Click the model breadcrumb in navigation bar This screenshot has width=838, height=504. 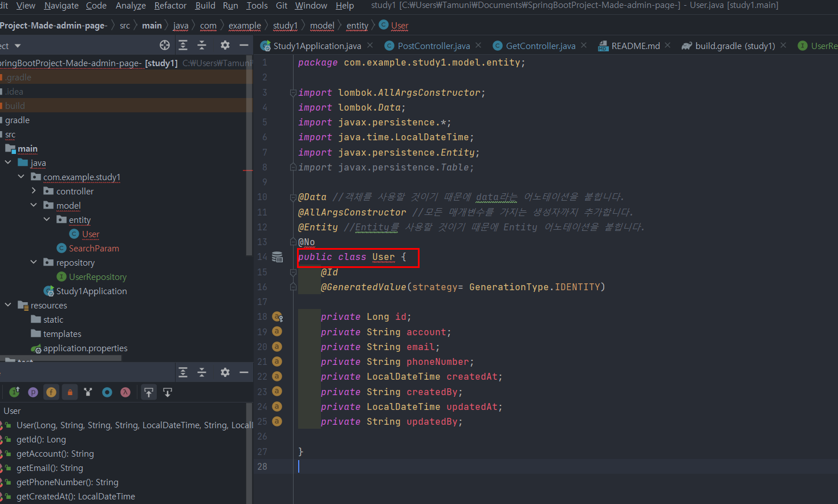tap(322, 26)
